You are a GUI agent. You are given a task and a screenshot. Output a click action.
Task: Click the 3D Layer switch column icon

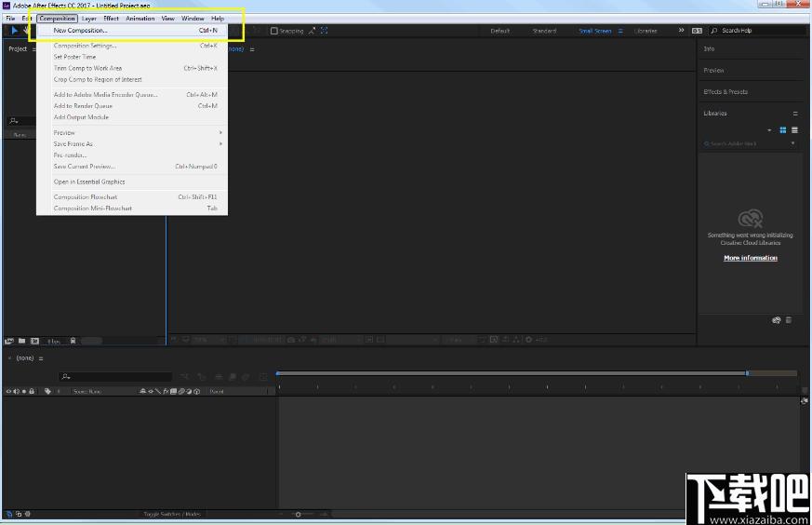(x=197, y=391)
